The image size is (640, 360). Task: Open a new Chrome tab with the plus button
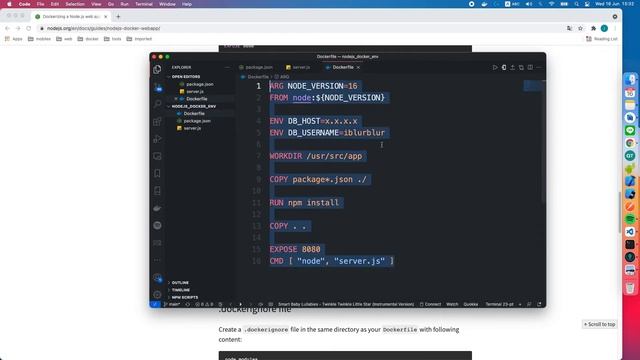[x=118, y=17]
